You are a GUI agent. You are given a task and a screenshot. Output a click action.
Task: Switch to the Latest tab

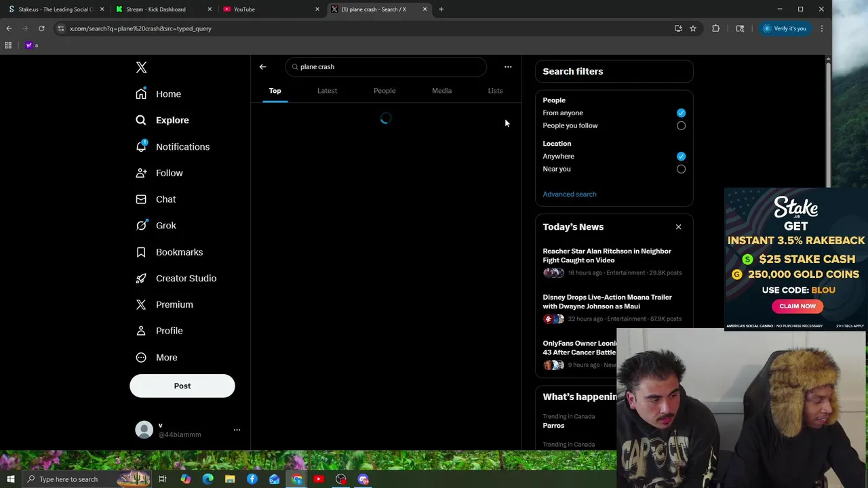tap(327, 91)
